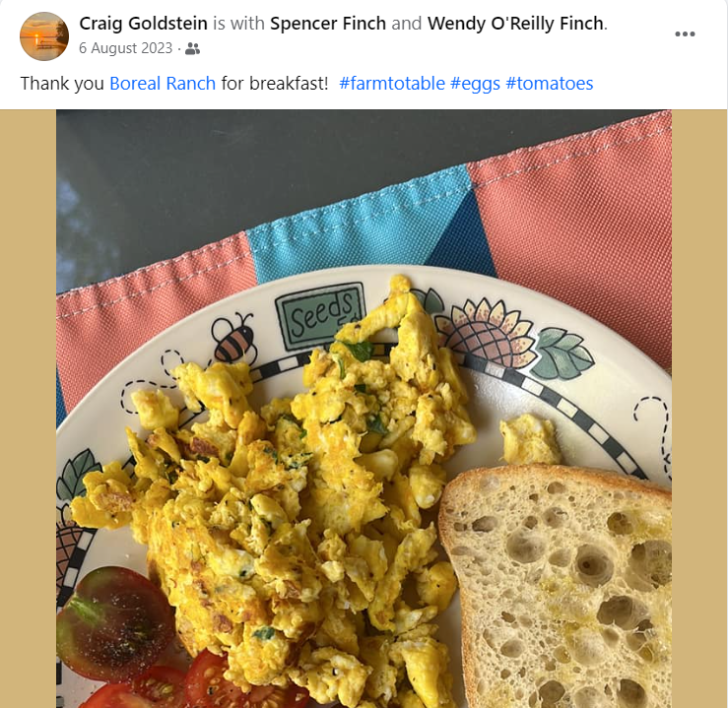Viewport: 728px width, 708px height.
Task: Open Craig Goldstein's sunset profile picture
Action: pos(44,36)
